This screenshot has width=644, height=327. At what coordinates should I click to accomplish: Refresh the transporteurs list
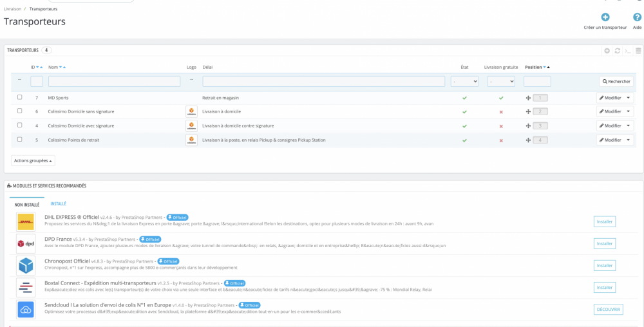pos(618,51)
